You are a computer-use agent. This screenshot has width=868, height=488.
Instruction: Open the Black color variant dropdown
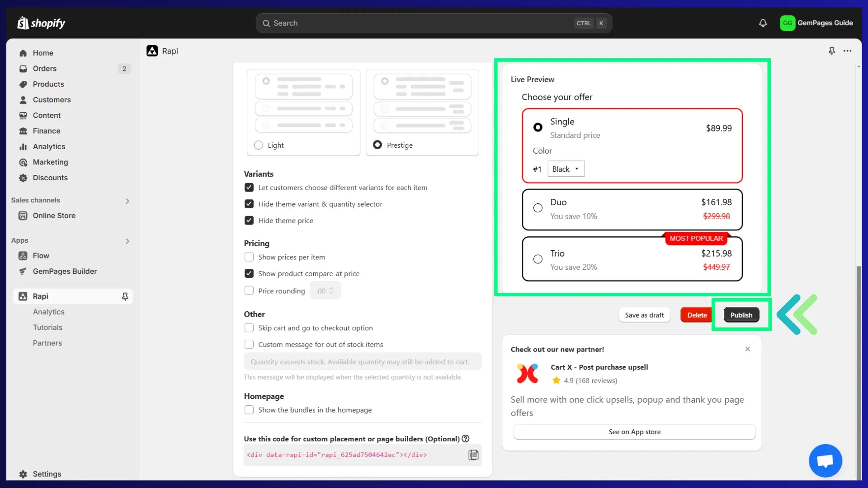566,169
